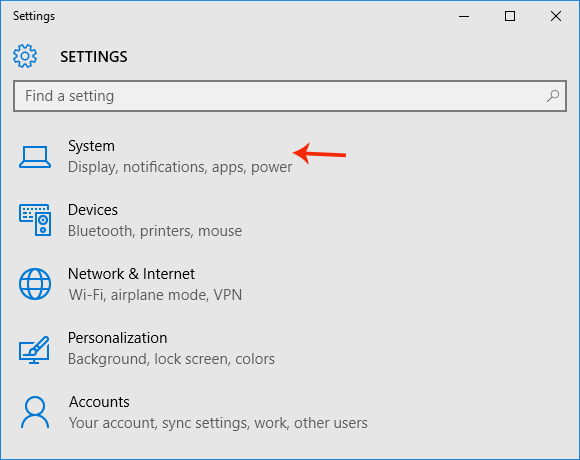Click the Settings gear icon
This screenshot has height=460, width=580.
[25, 56]
